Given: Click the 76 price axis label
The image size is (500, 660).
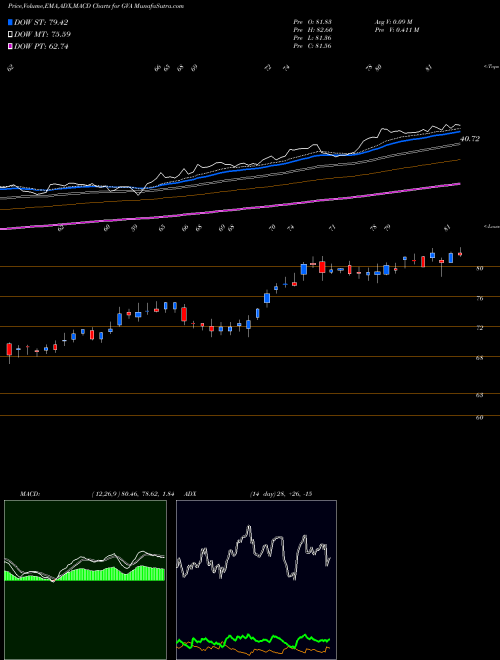Looking at the screenshot, I should pyautogui.click(x=479, y=298).
